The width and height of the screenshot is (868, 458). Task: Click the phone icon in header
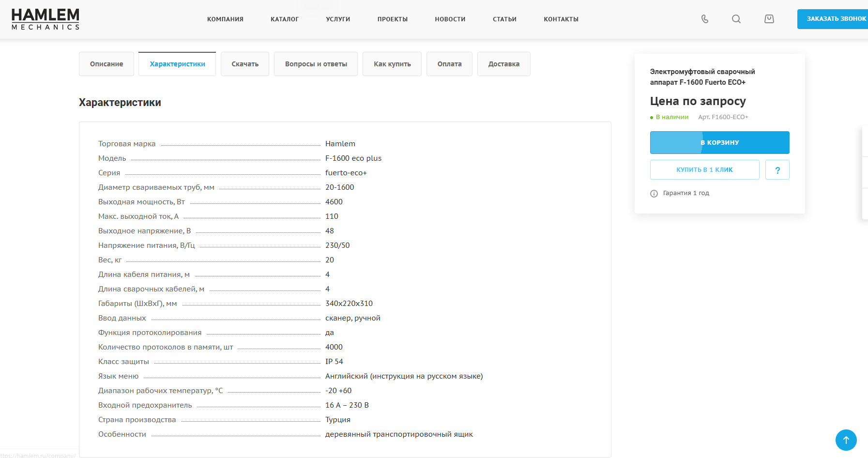click(x=705, y=19)
